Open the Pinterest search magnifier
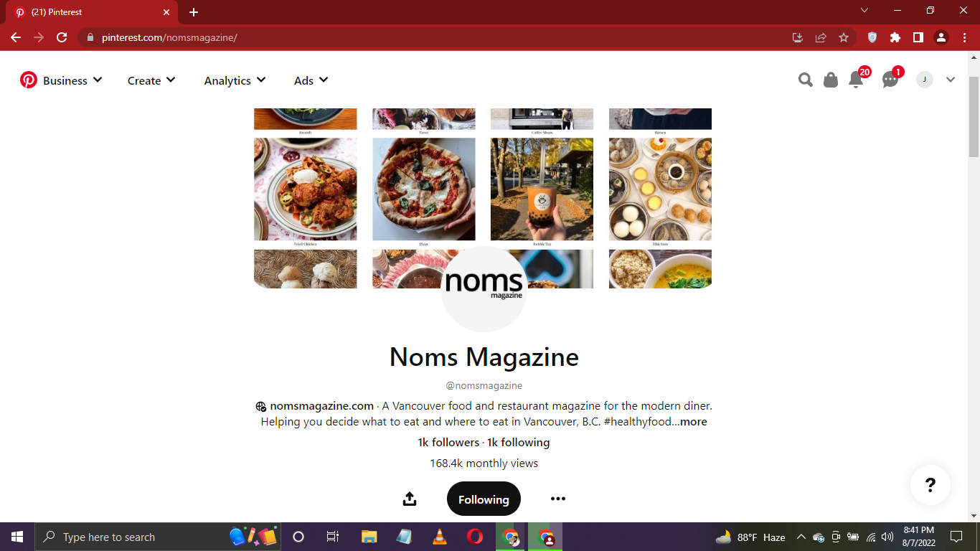Screen dimensions: 980x551 pyautogui.click(x=806, y=80)
